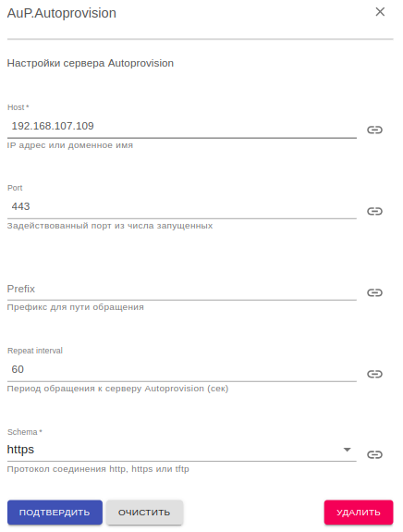
Task: Click the chain icon beside Prefix field
Action: [374, 292]
